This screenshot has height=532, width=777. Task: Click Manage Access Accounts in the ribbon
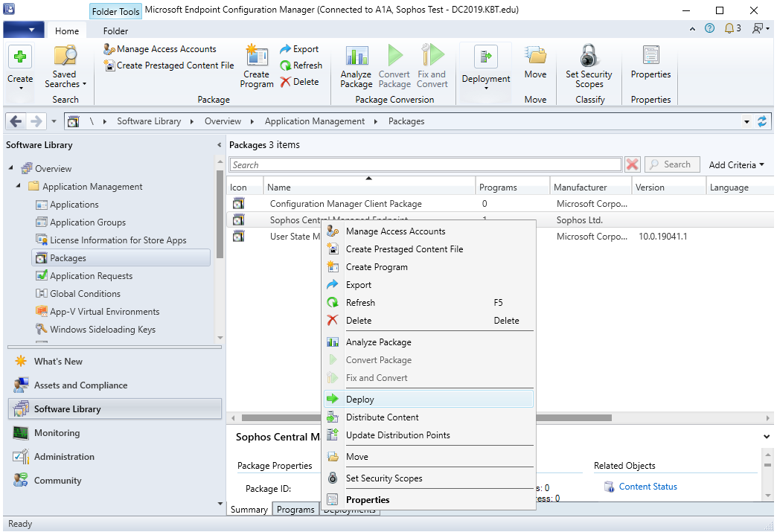159,49
